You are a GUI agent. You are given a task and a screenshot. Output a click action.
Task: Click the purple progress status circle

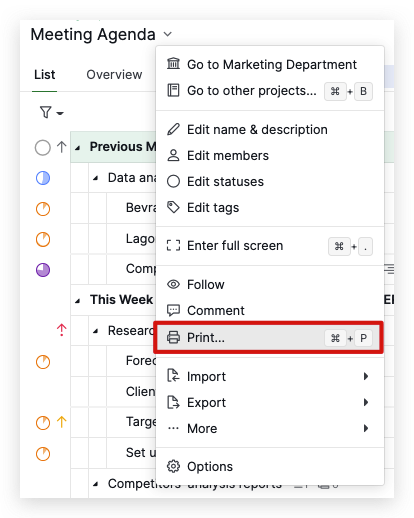tap(43, 270)
